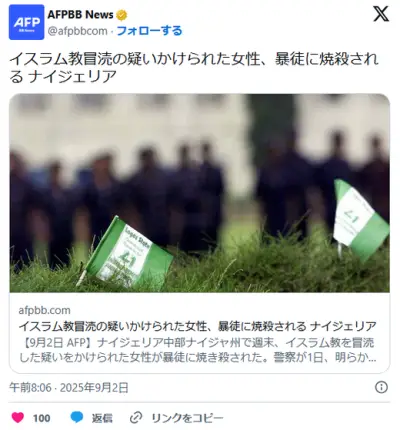This screenshot has width=400, height=430.
Task: Click the 100 likes count
Action: (42, 418)
